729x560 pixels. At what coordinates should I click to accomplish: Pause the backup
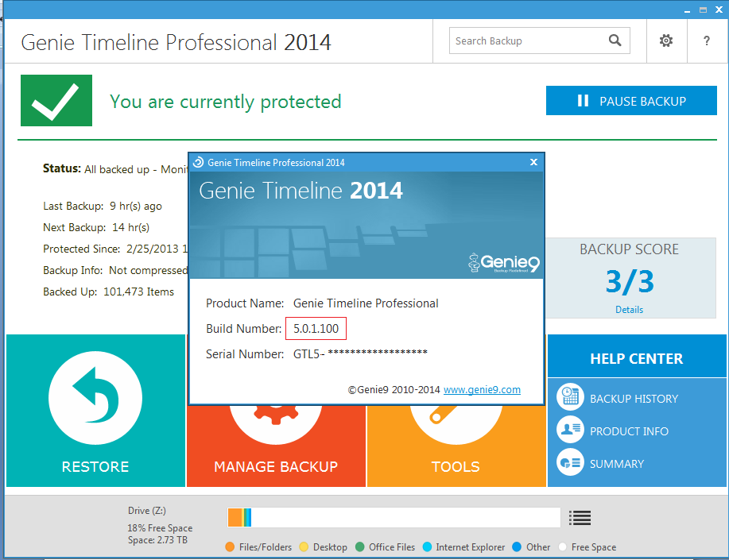tap(631, 100)
